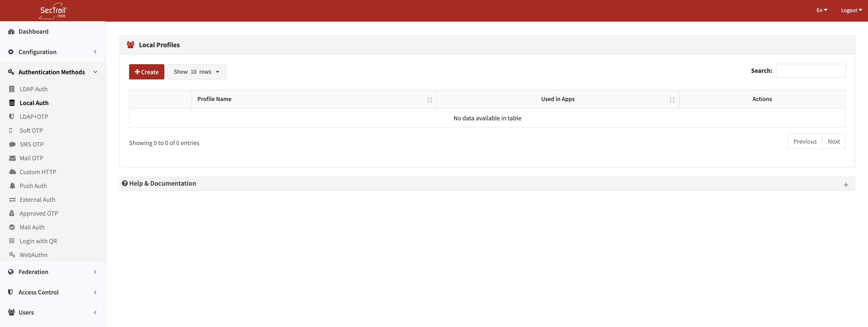Click the SecTrail MFA logo
Screen dimensions: 868x327
[x=53, y=11]
